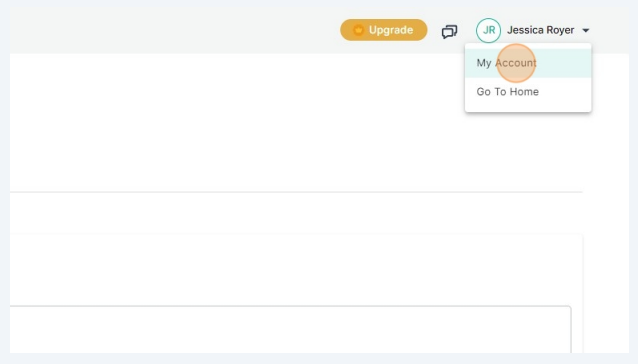The height and width of the screenshot is (364, 638).
Task: Open conversations via speech bubble icon
Action: (x=450, y=31)
